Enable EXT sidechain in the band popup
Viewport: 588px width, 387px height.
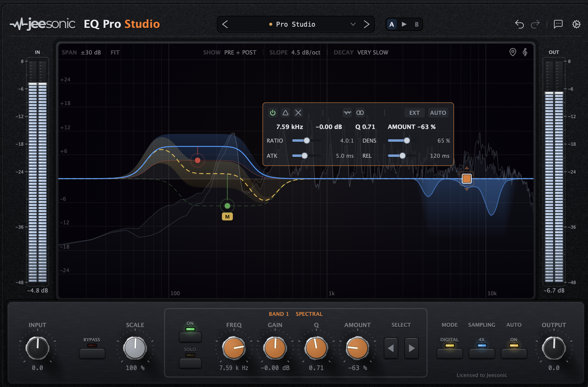414,113
